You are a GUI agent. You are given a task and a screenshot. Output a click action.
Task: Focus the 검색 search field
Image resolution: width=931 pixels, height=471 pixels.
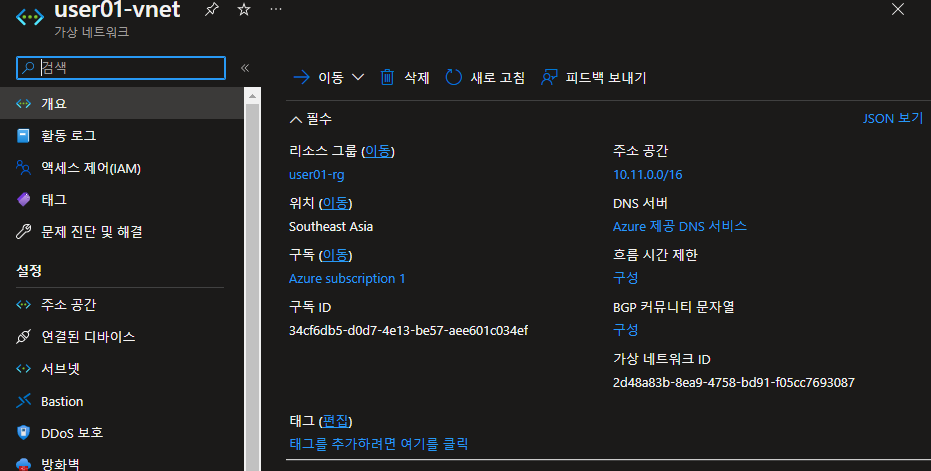coord(121,68)
